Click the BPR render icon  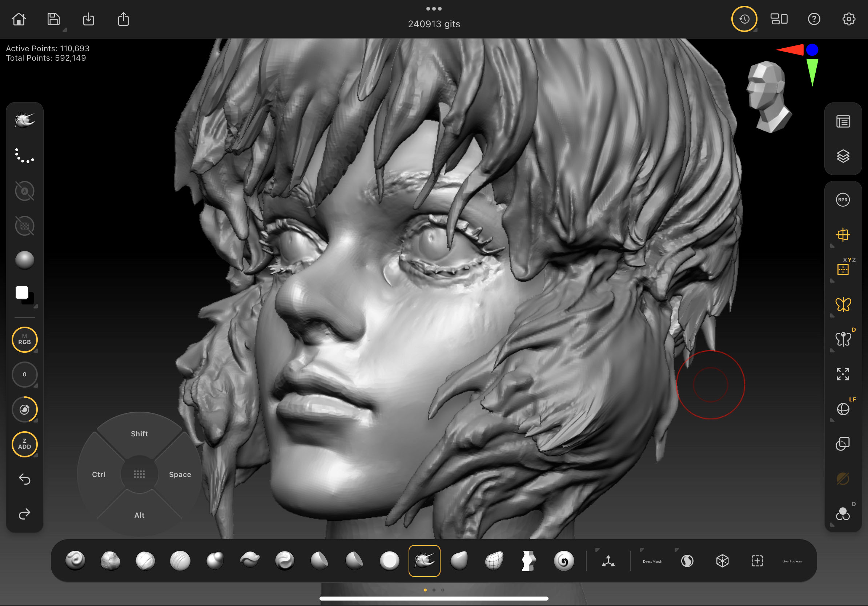tap(843, 200)
